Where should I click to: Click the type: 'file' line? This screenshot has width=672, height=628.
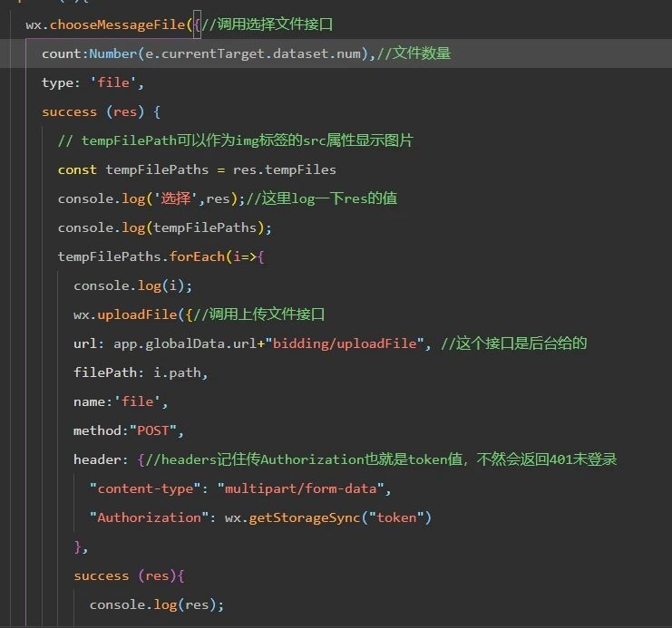pos(93,82)
